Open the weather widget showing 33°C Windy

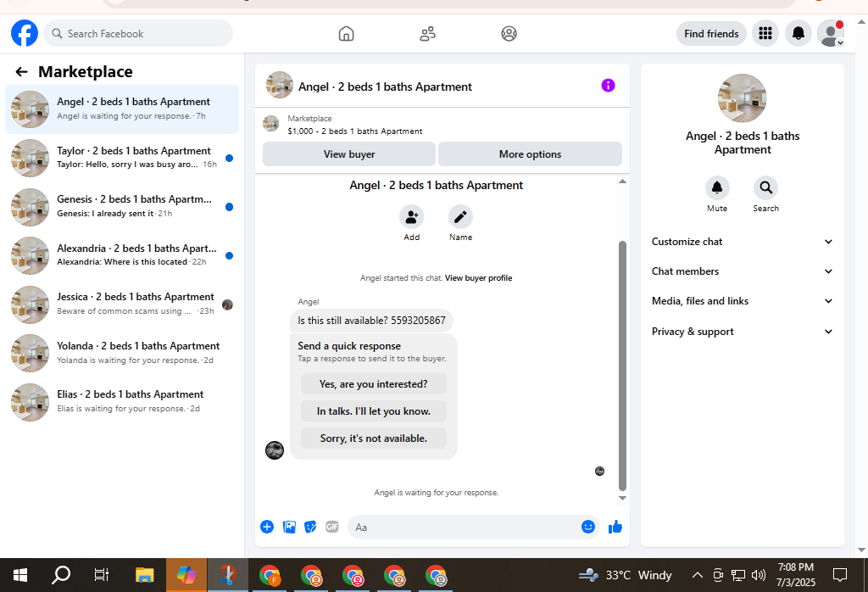[x=625, y=575]
